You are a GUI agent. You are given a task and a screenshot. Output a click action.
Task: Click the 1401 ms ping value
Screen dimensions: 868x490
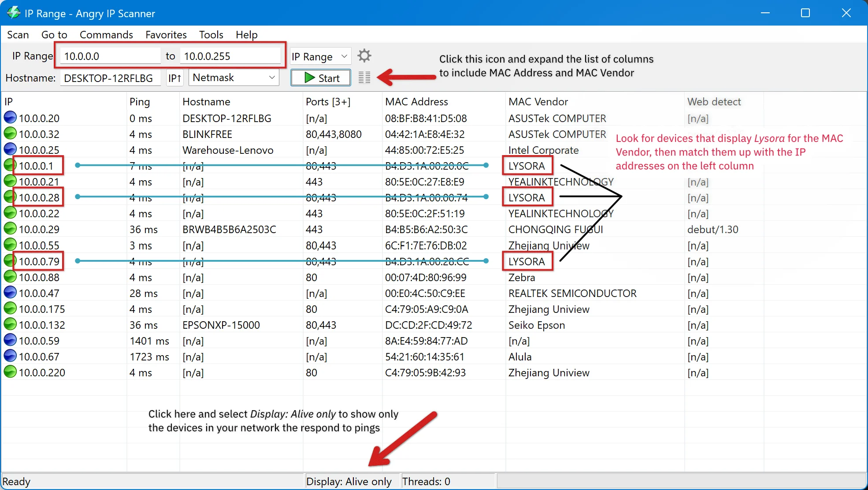click(149, 341)
